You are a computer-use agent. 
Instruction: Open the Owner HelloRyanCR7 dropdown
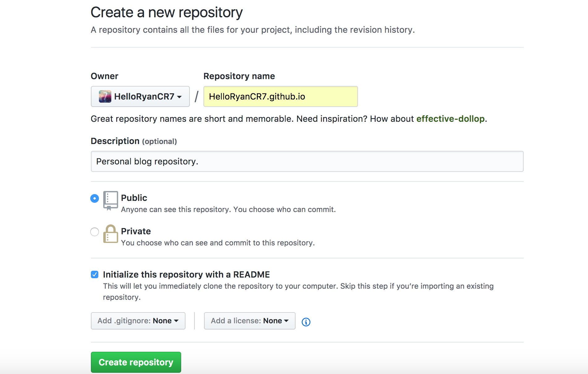click(140, 96)
